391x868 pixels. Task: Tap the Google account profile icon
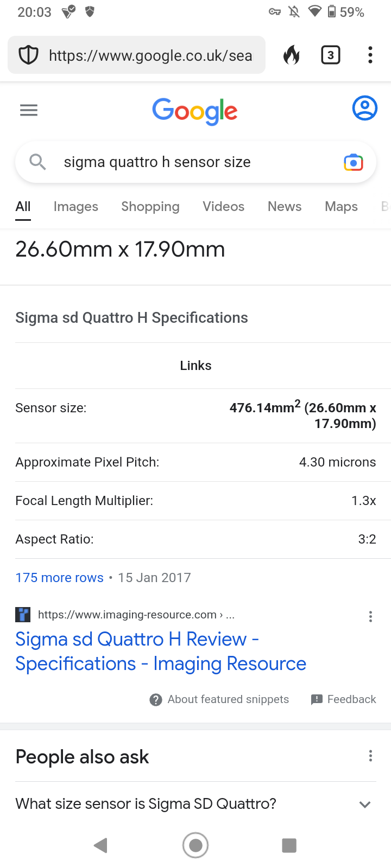(x=364, y=108)
